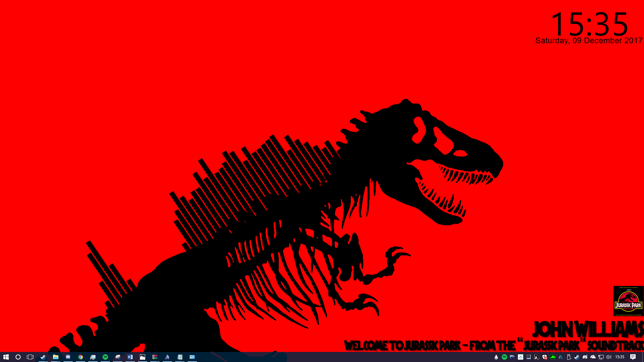Open the Autodesk app in taskbar
Viewport: 644px width, 362px height.
pos(167,357)
